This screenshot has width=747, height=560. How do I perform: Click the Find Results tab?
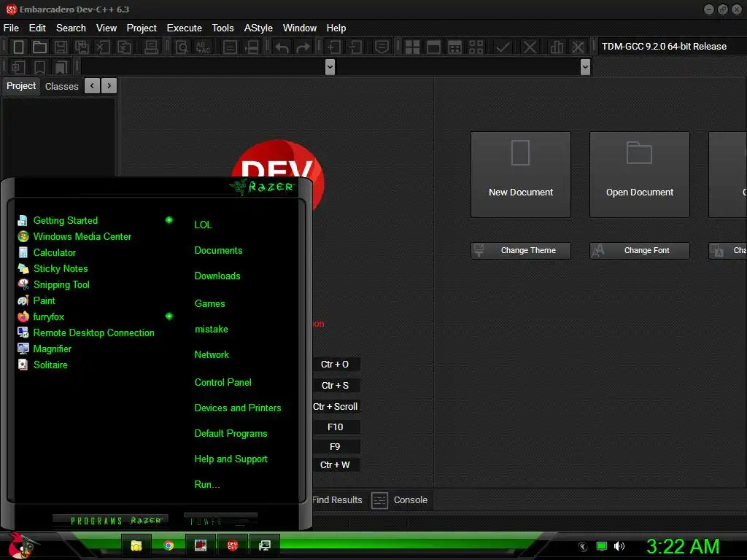tap(337, 500)
